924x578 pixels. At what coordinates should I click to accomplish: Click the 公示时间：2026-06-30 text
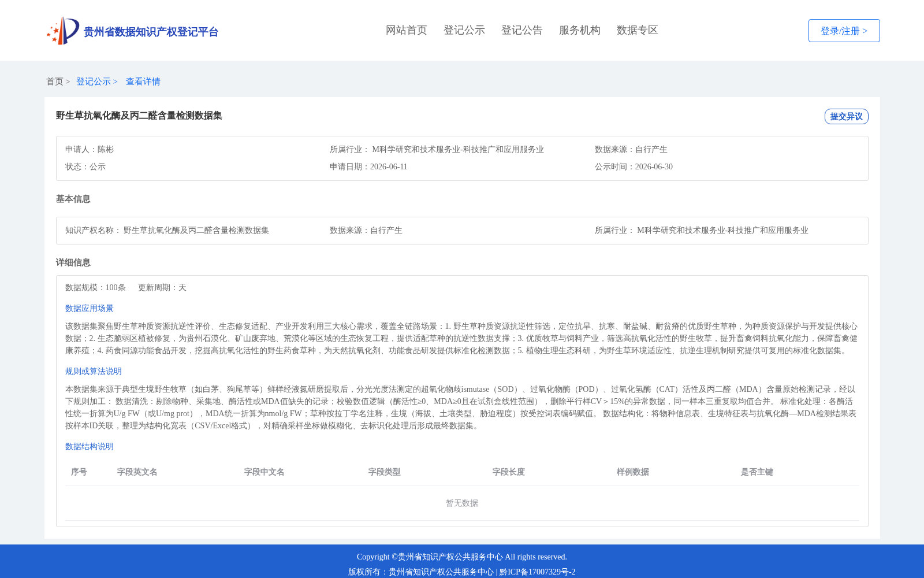point(634,166)
